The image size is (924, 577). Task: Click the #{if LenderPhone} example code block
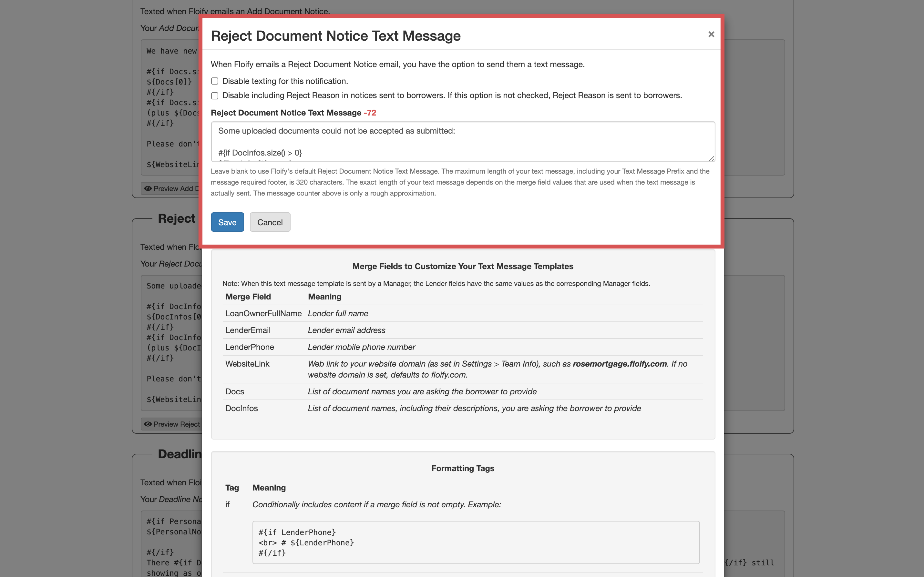click(x=476, y=542)
